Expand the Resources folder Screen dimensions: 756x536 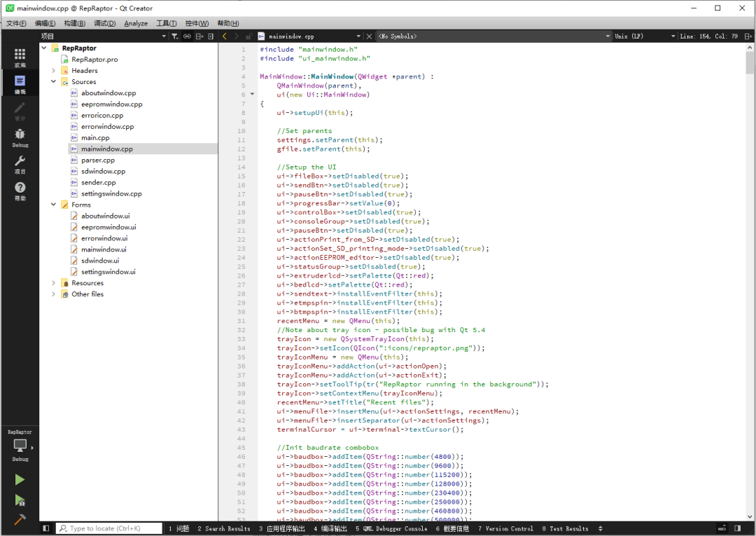pos(53,283)
